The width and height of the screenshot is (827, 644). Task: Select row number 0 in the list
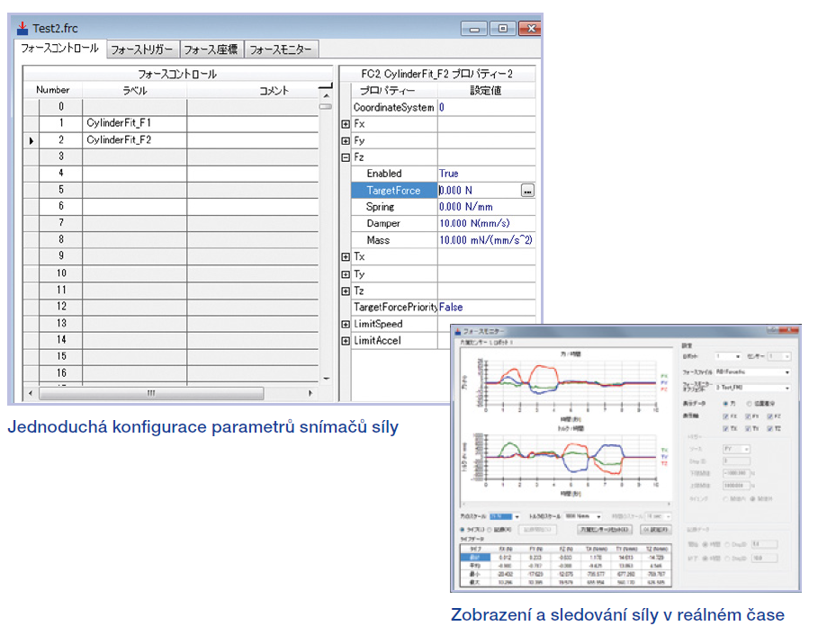[61, 106]
